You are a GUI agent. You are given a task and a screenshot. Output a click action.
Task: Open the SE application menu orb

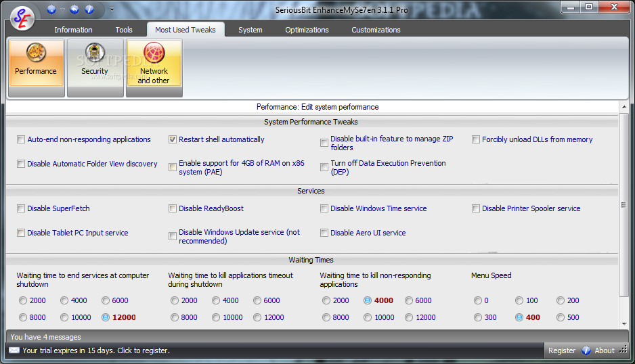tap(22, 18)
